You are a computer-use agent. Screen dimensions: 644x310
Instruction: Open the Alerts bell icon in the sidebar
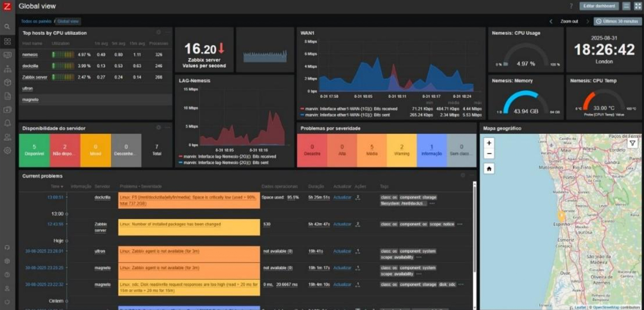(x=7, y=123)
